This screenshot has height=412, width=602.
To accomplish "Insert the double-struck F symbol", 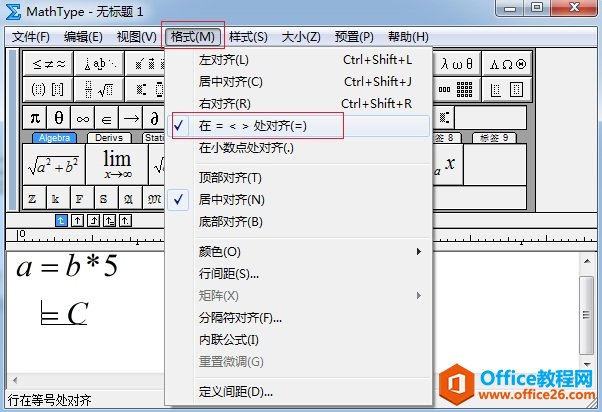I will pyautogui.click(x=82, y=198).
